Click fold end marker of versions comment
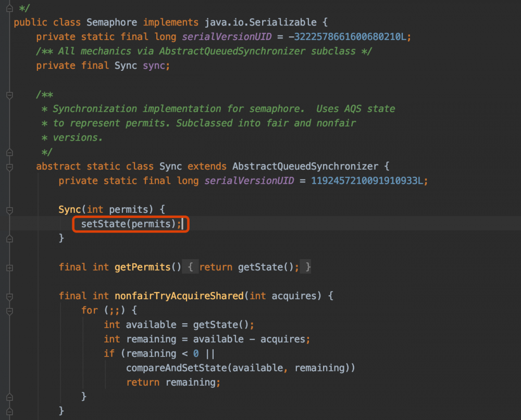The height and width of the screenshot is (420, 521). (x=9, y=152)
